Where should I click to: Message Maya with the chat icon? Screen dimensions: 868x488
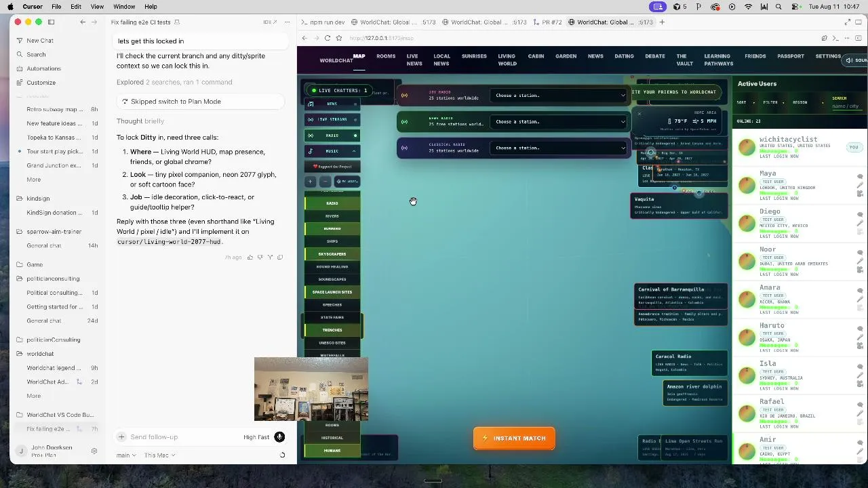(860, 177)
